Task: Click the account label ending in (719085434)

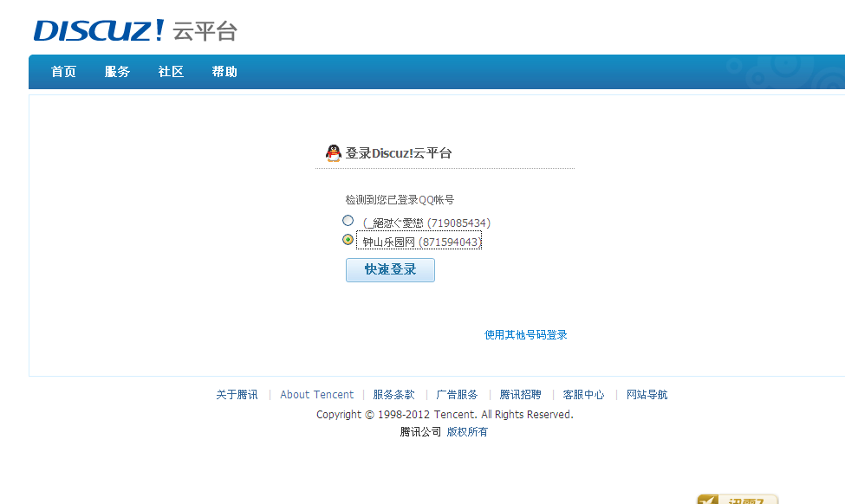Action: point(426,223)
